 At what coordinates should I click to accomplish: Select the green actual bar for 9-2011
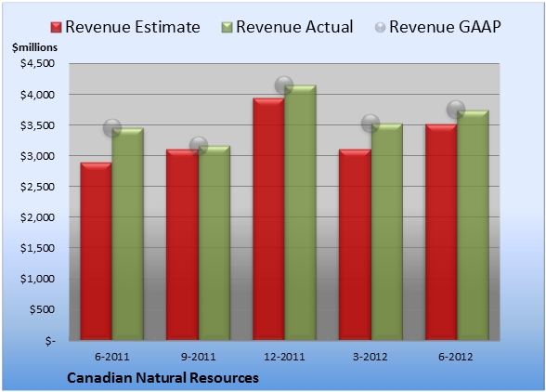point(214,242)
